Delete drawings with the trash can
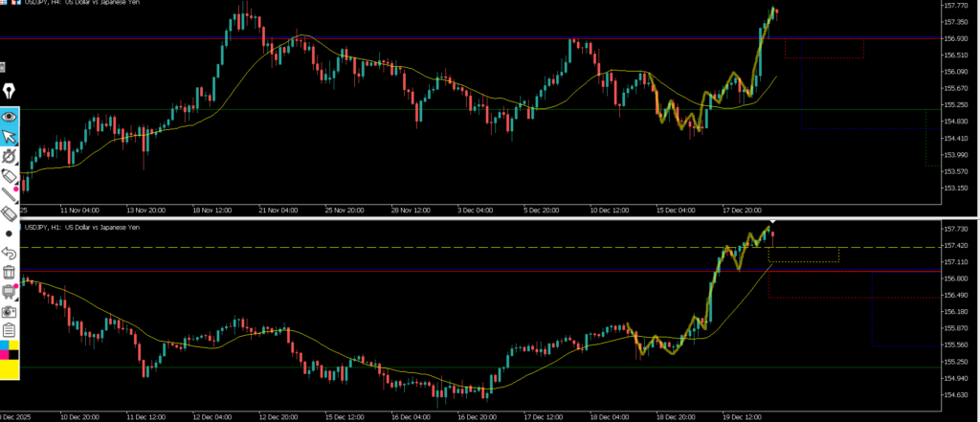The image size is (980, 422). click(10, 273)
